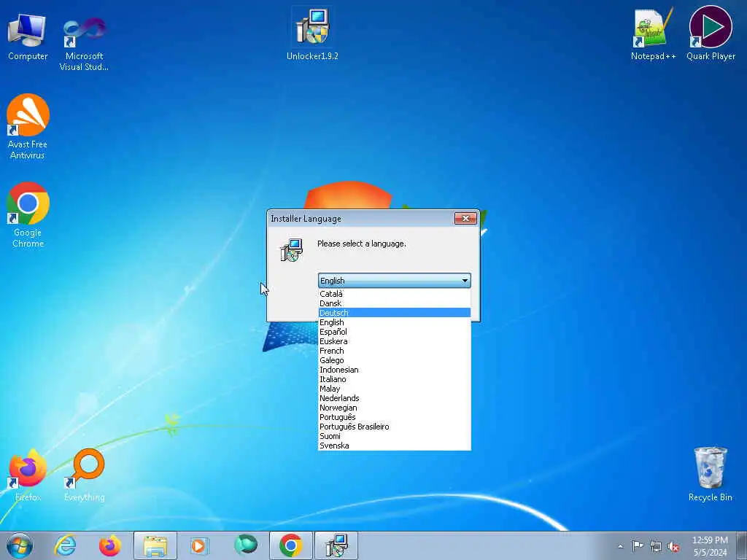Launch Google Chrome desktop shortcut

pos(28,215)
